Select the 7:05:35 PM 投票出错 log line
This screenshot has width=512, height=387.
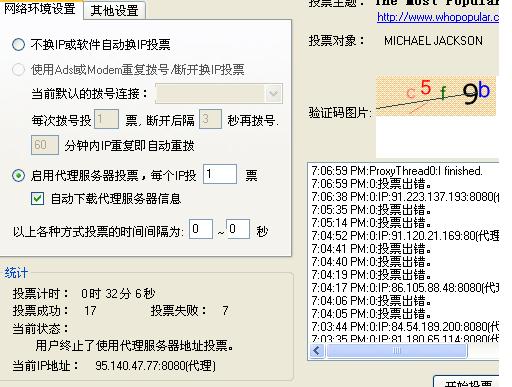coord(372,210)
